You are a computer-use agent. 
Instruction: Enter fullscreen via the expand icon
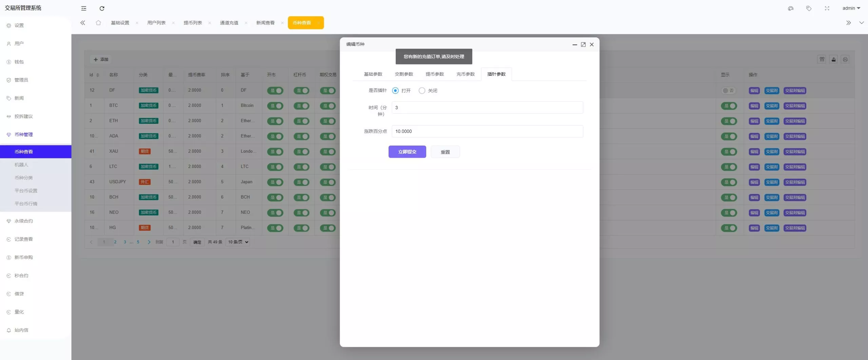tap(827, 8)
